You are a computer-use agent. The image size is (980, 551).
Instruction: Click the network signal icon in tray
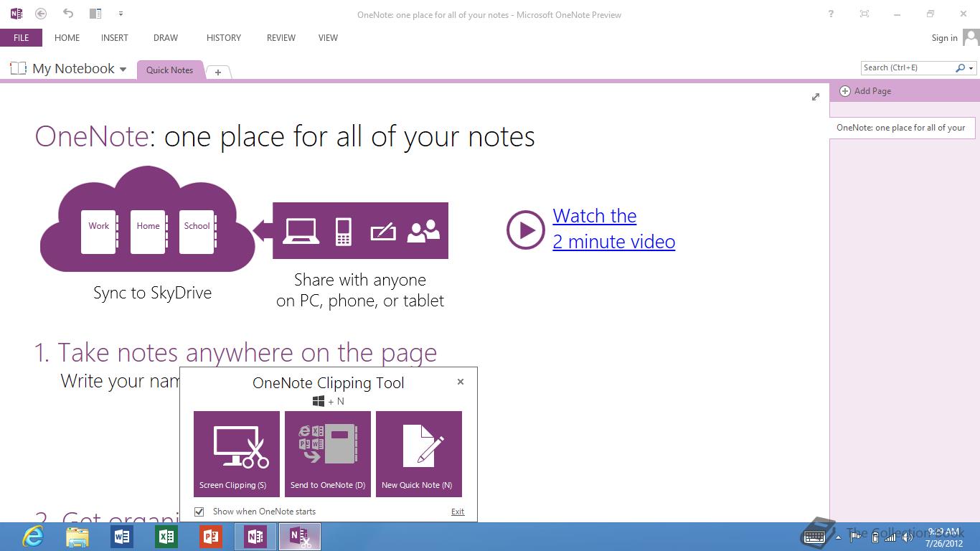(890, 537)
